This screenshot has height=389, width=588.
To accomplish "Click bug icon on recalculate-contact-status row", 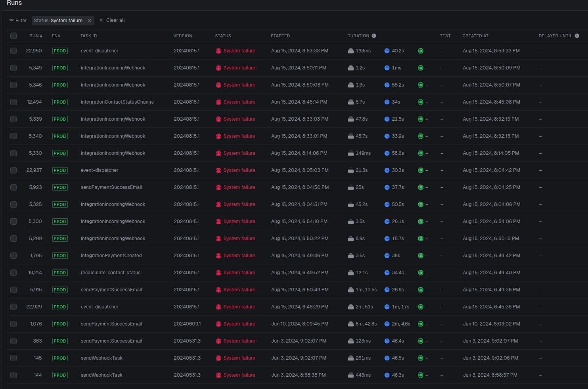I will point(218,273).
